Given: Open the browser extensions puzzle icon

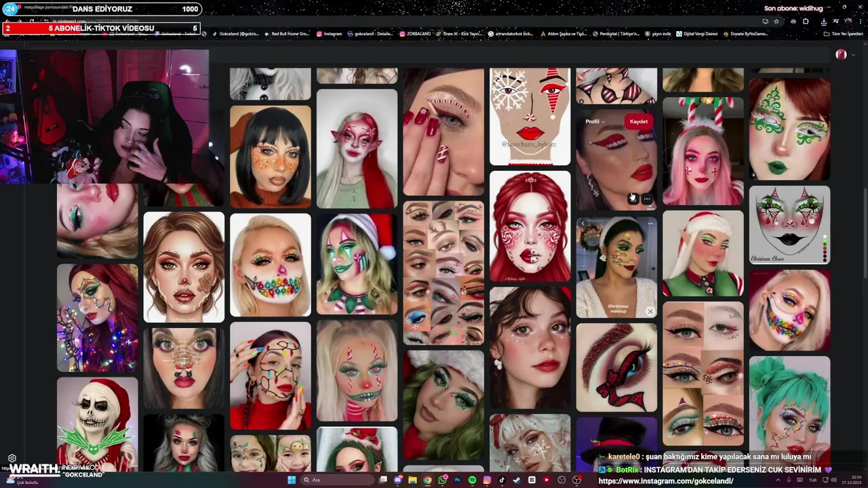Looking at the screenshot, I should [806, 21].
